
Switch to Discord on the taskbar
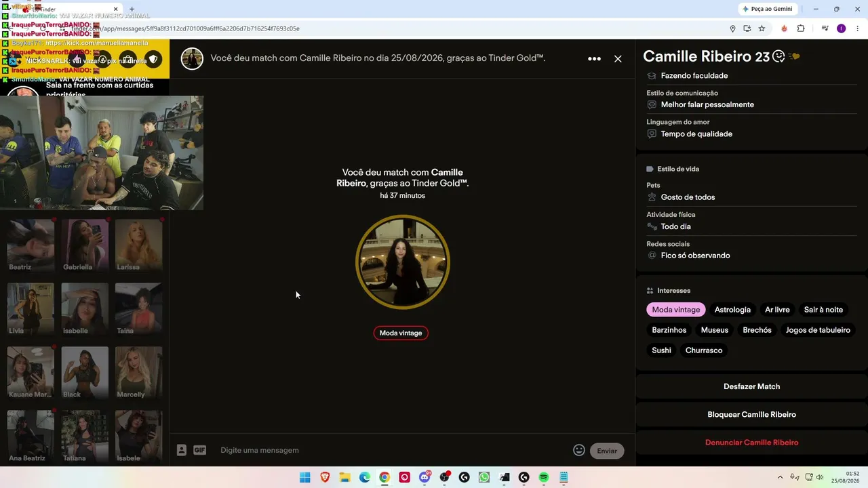point(425,477)
